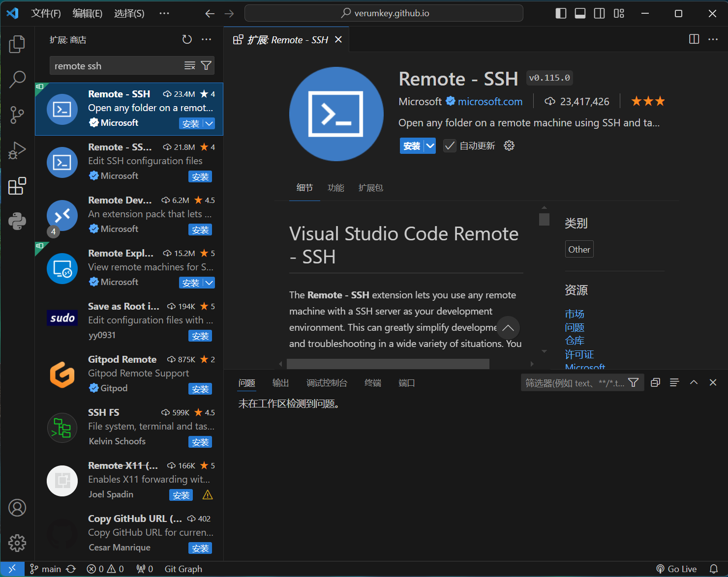
Task: Toggle auto update checkbox
Action: click(450, 145)
